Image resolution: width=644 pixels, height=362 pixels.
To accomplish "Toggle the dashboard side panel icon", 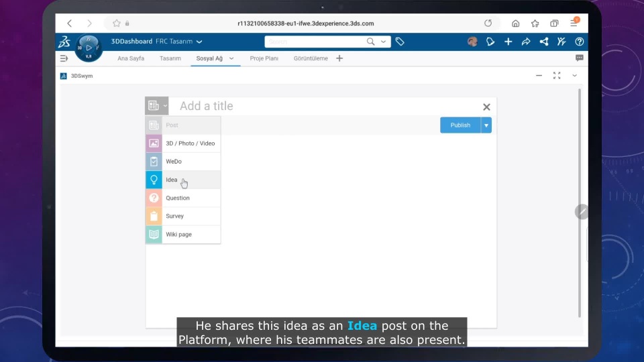I will [x=64, y=58].
